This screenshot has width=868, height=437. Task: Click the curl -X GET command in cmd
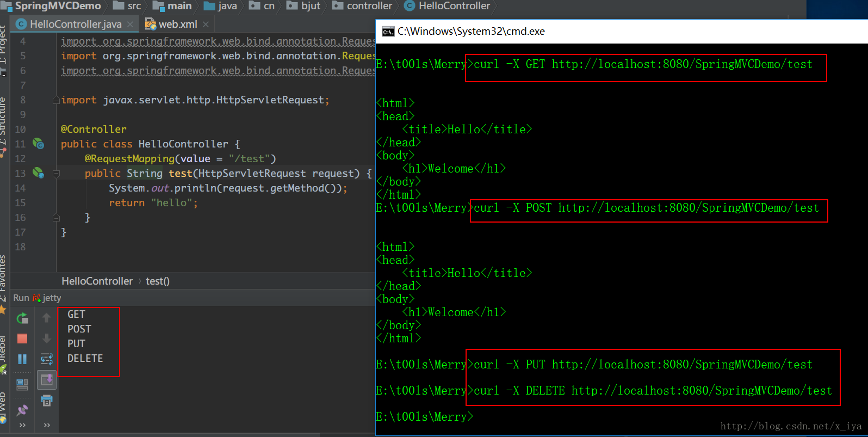643,64
